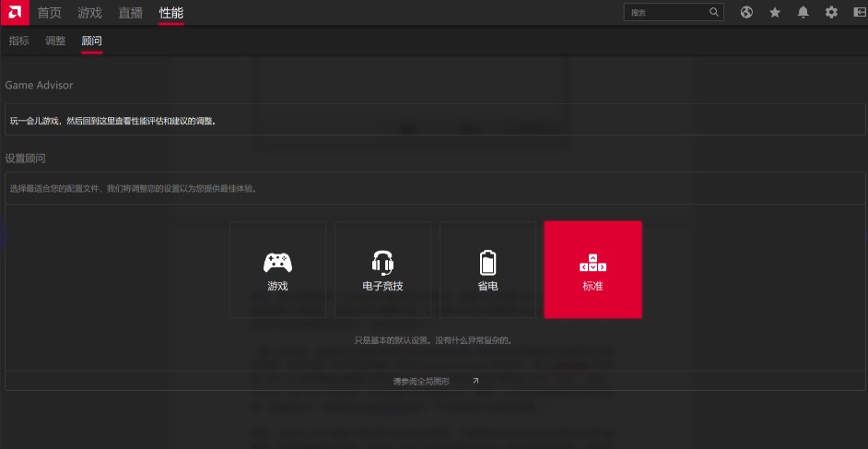Open the 游戏 tab in top navigation
868x449 pixels.
point(89,12)
